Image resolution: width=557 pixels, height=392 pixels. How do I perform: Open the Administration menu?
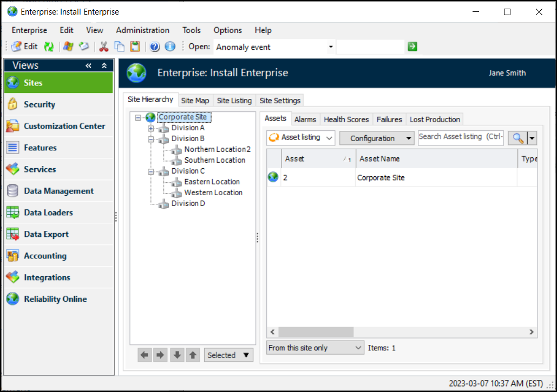tap(142, 30)
